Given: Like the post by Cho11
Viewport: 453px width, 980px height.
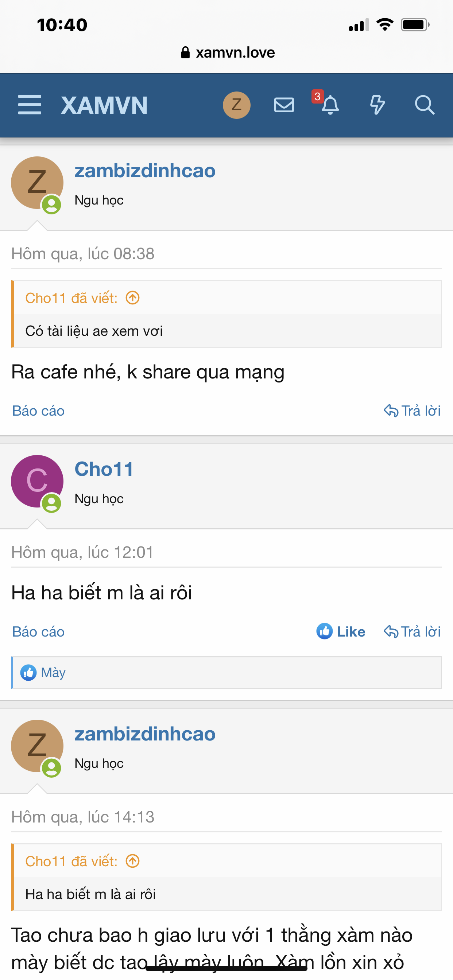Looking at the screenshot, I should (x=341, y=631).
